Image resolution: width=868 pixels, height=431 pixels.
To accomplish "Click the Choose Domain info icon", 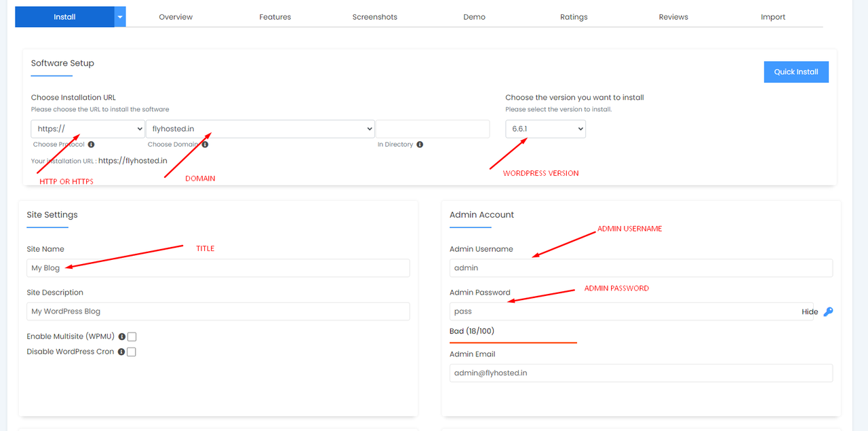I will (205, 145).
